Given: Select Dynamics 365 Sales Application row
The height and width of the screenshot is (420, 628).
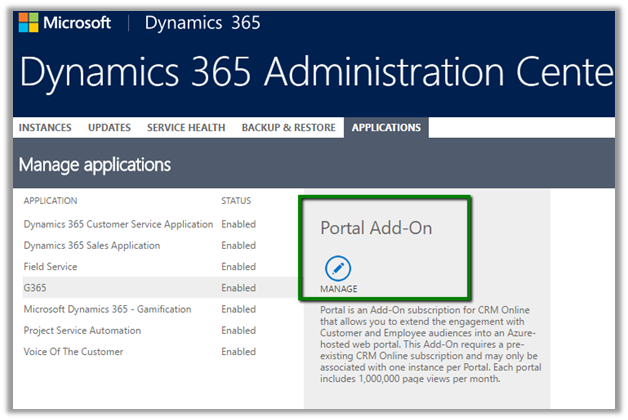Looking at the screenshot, I should (91, 246).
